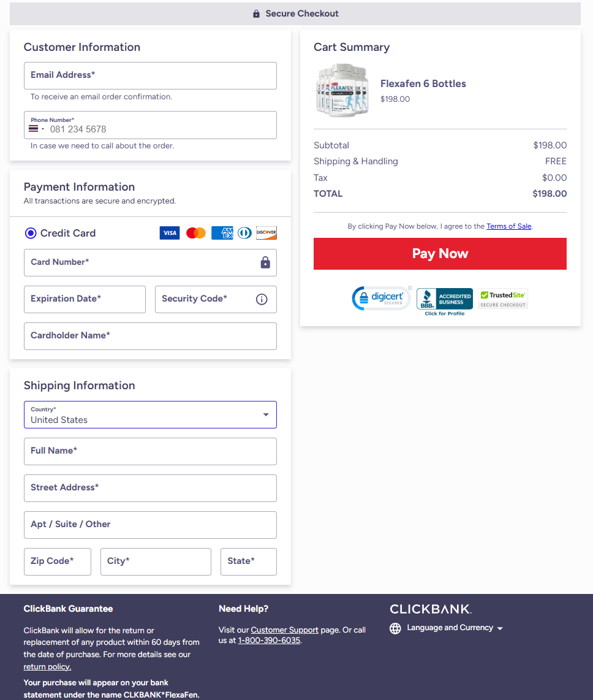Click the Discover card icon
The height and width of the screenshot is (700, 593).
click(266, 233)
